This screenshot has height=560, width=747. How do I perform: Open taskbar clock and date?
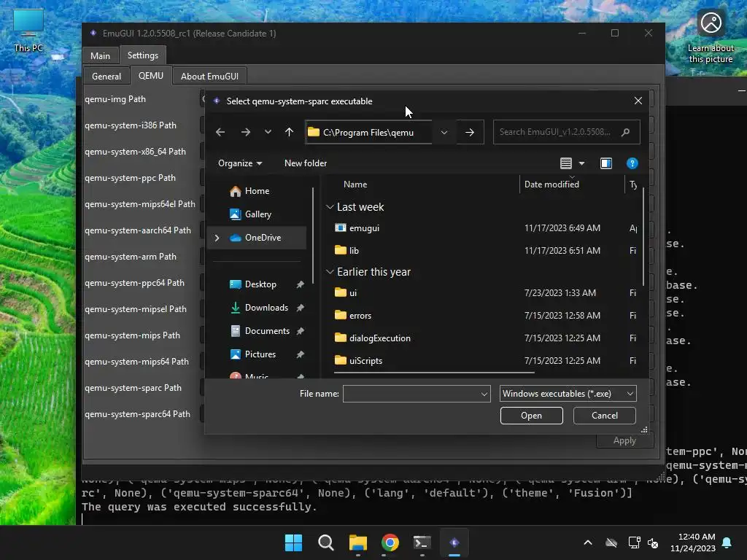(693, 542)
